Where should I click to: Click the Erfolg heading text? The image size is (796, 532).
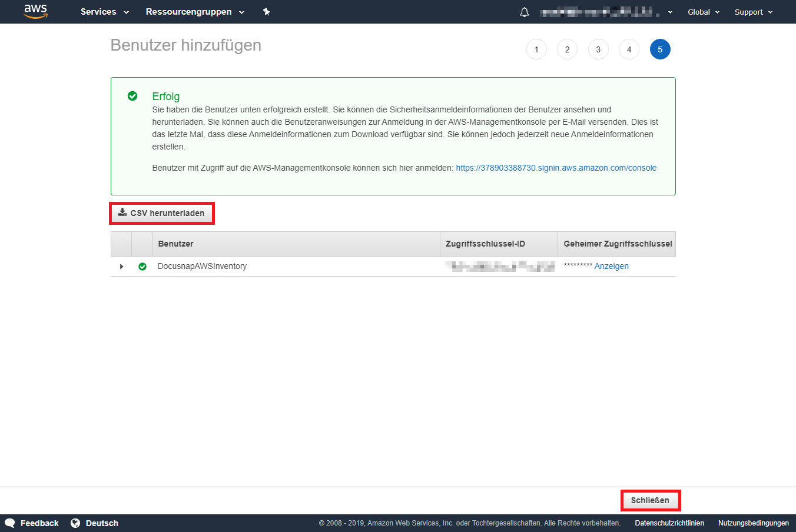[x=166, y=97]
